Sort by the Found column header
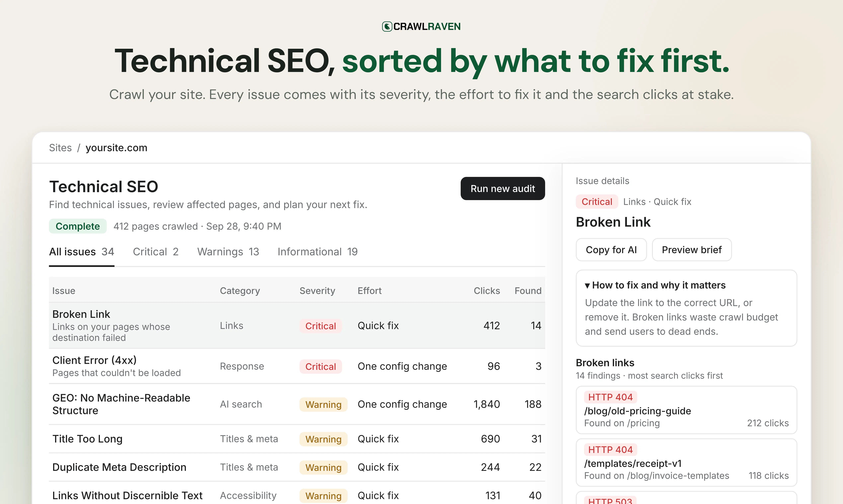Screen dimensions: 843x504 (528, 291)
